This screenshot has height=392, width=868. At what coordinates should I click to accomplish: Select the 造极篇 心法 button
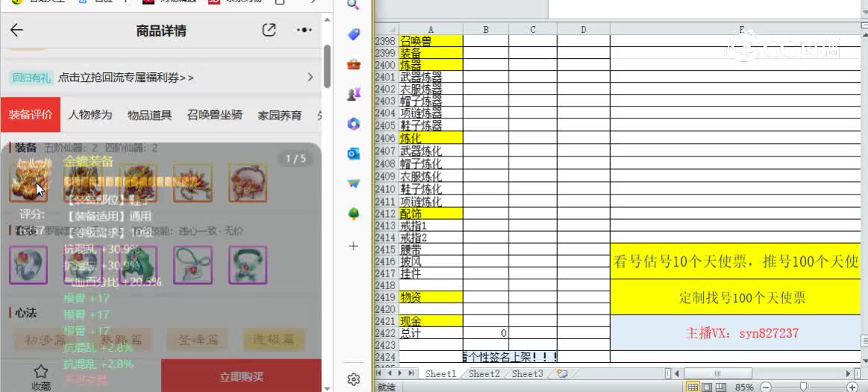(274, 340)
